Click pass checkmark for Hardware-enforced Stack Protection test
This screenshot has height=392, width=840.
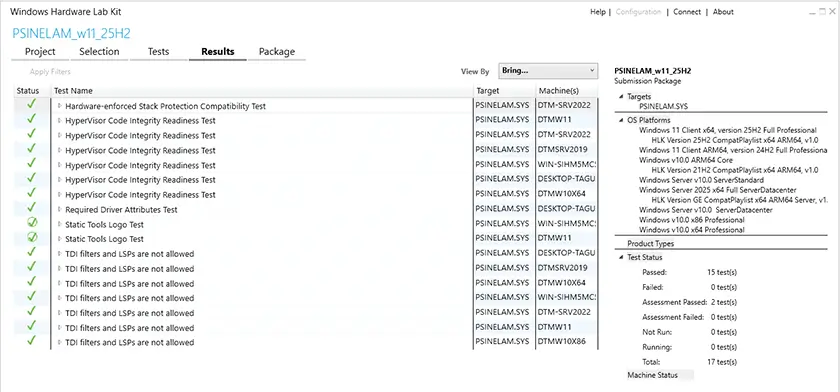pos(31,104)
